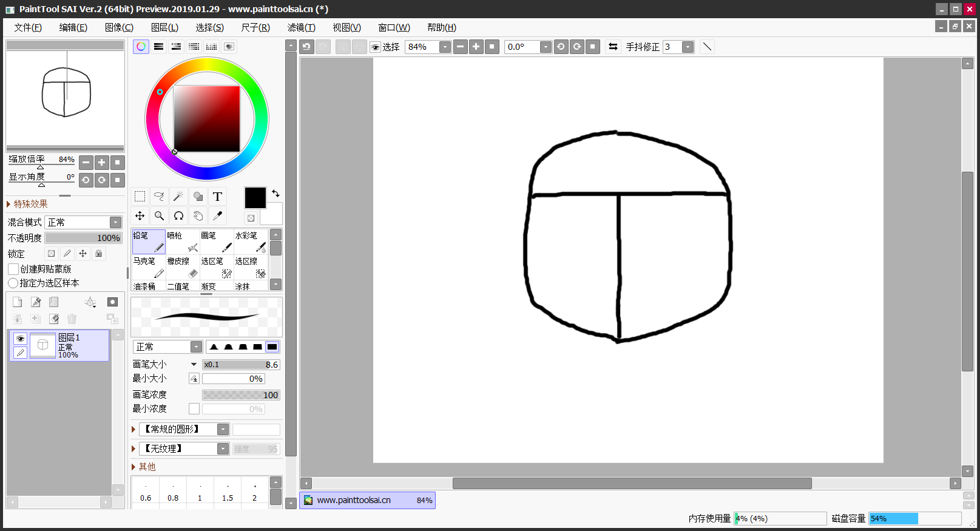The width and height of the screenshot is (980, 531).
Task: Select the lasso selection tool
Action: (159, 196)
